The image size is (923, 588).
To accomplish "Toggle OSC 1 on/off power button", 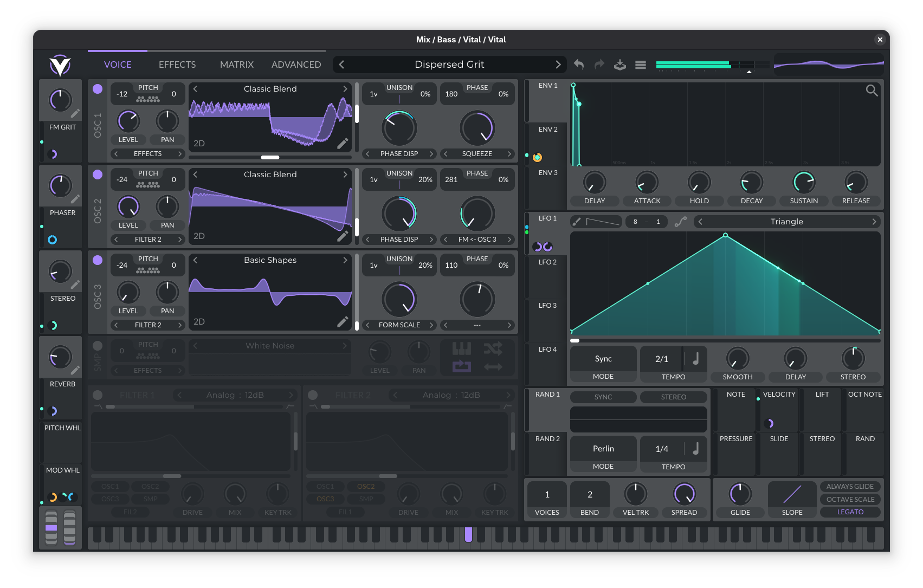I will click(x=98, y=89).
